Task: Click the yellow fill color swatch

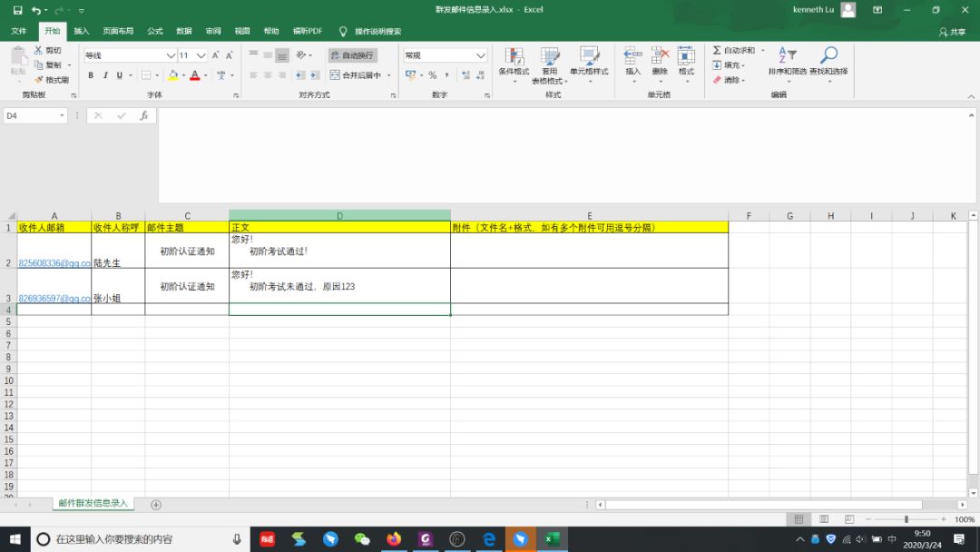Action: (x=172, y=75)
